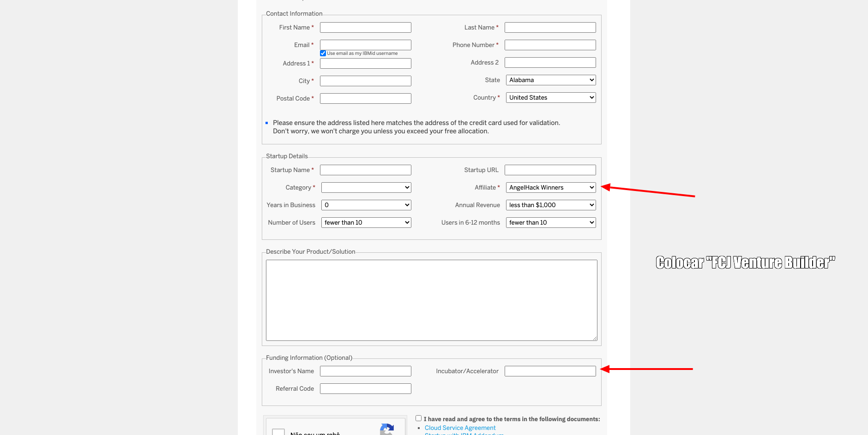Image resolution: width=868 pixels, height=435 pixels.
Task: Focus the Email input field
Action: tap(365, 45)
